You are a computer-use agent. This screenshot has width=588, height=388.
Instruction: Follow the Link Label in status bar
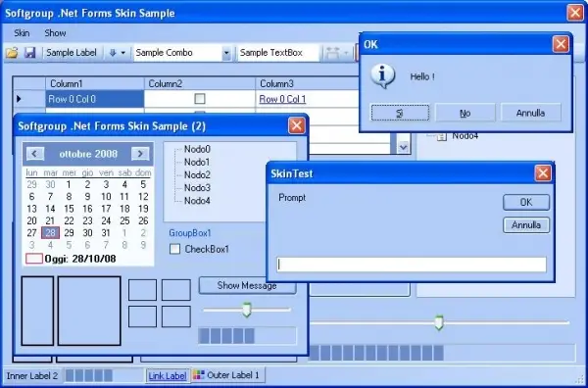tap(168, 376)
